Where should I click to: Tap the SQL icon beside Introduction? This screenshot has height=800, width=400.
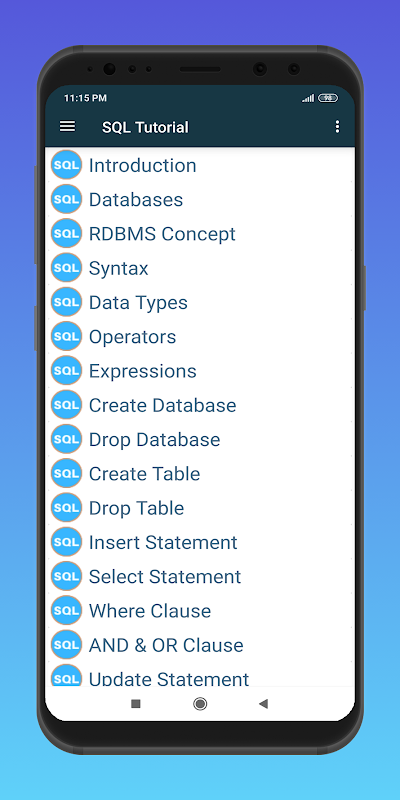coord(66,165)
